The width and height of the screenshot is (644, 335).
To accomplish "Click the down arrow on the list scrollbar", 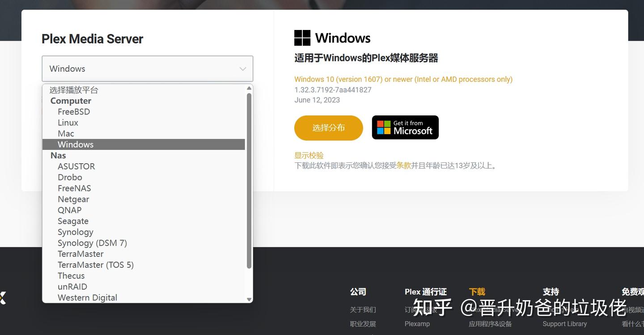I will click(x=249, y=300).
